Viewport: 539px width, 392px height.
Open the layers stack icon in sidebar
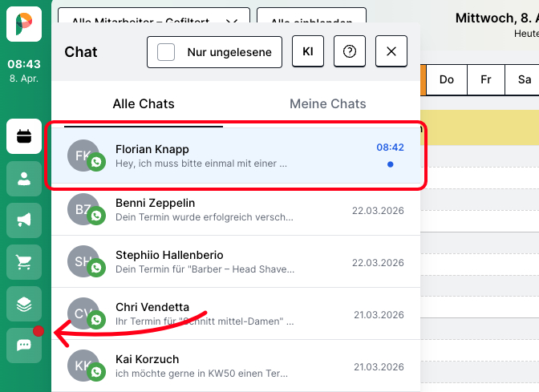click(24, 304)
